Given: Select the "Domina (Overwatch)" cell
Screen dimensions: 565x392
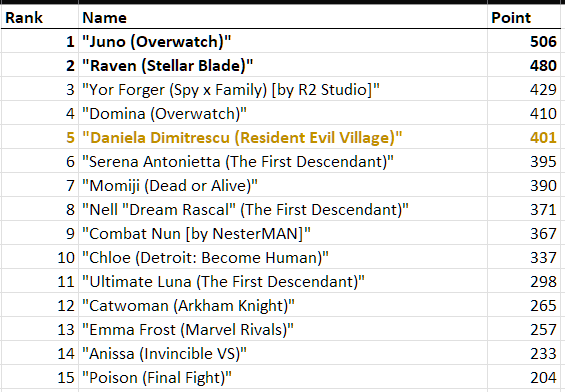Looking at the screenshot, I should tap(283, 113).
